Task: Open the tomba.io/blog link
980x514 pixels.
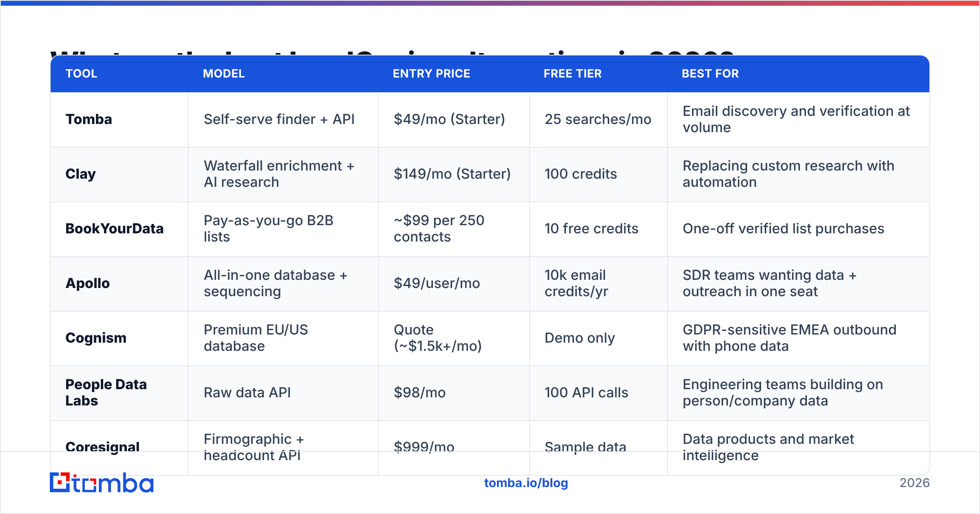Action: [x=526, y=483]
